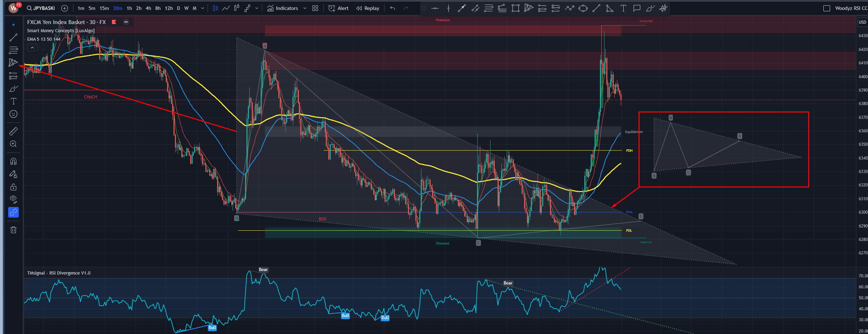This screenshot has width=868, height=334.
Task: Select the 30m timeframe
Action: pyautogui.click(x=118, y=8)
